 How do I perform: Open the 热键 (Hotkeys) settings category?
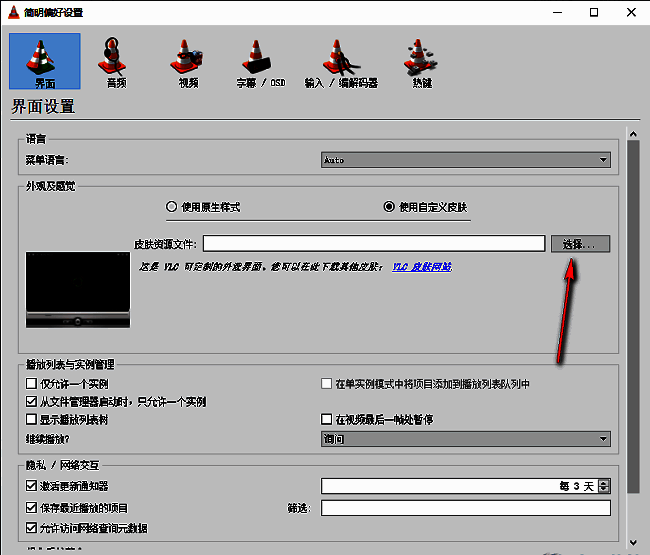click(x=421, y=62)
